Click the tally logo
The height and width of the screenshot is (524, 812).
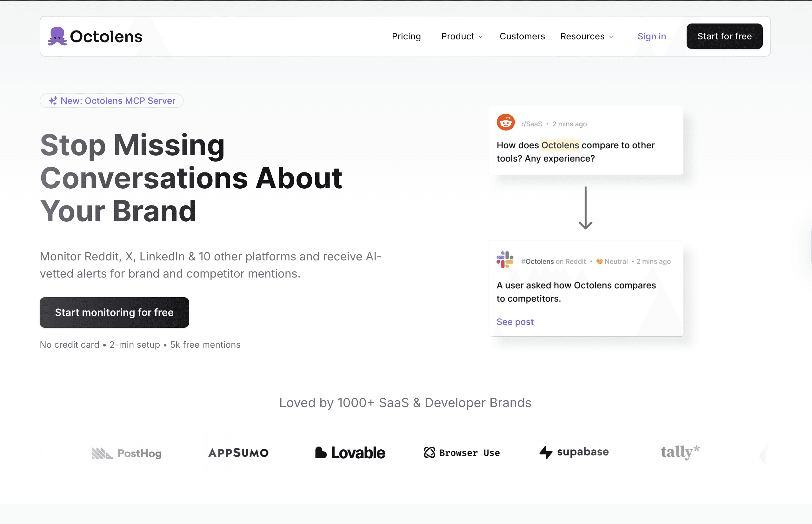click(x=680, y=452)
